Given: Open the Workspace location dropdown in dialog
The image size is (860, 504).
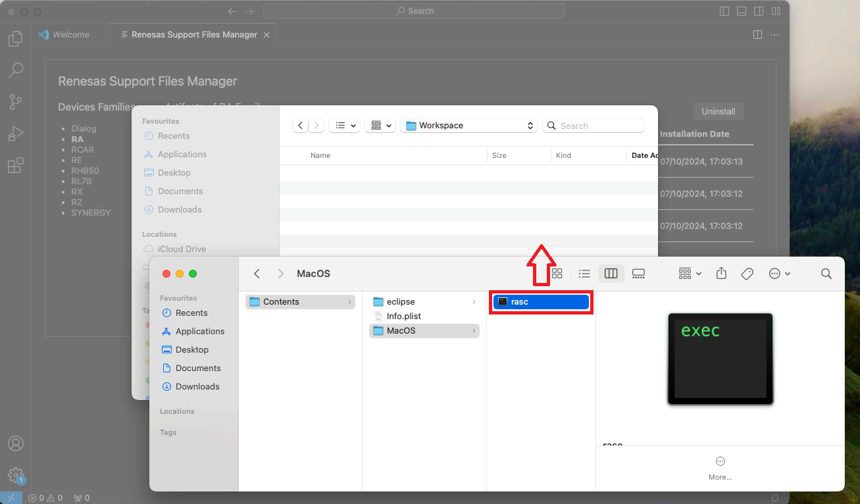Looking at the screenshot, I should (x=468, y=125).
